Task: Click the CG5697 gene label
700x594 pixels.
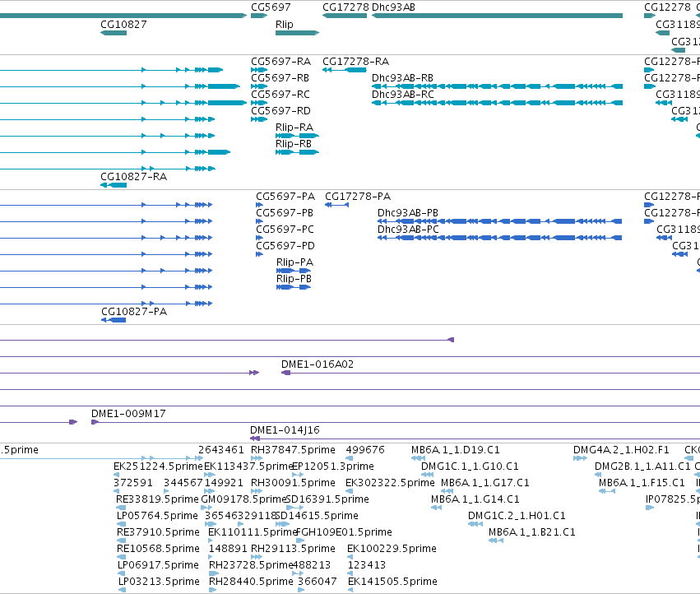Action: pyautogui.click(x=271, y=7)
